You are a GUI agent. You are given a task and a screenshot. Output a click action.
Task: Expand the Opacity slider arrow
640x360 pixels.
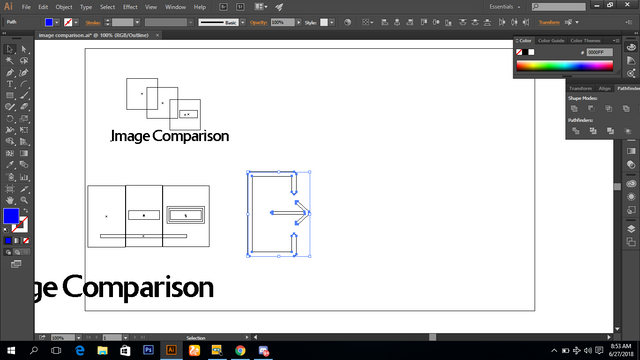pos(299,22)
